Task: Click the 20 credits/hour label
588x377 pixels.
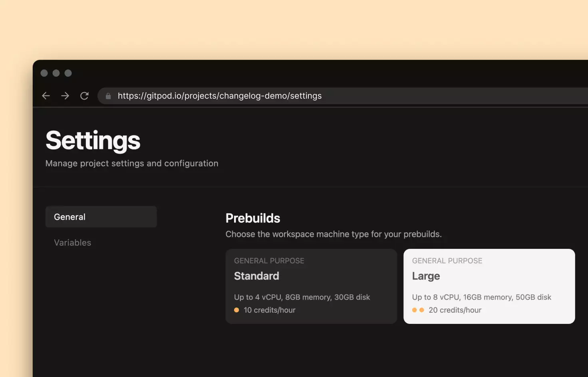Action: click(455, 310)
